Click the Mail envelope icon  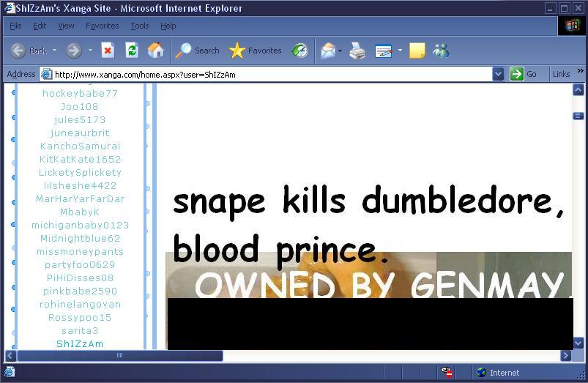tap(328, 51)
